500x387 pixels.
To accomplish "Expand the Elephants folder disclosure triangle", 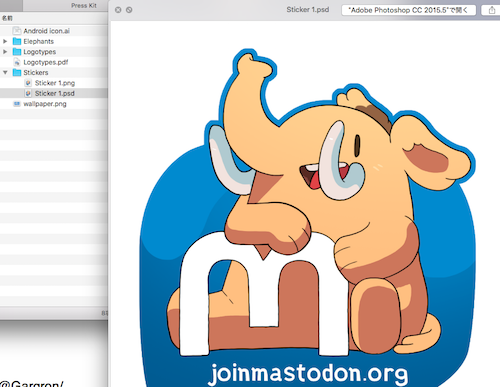I will [5, 41].
